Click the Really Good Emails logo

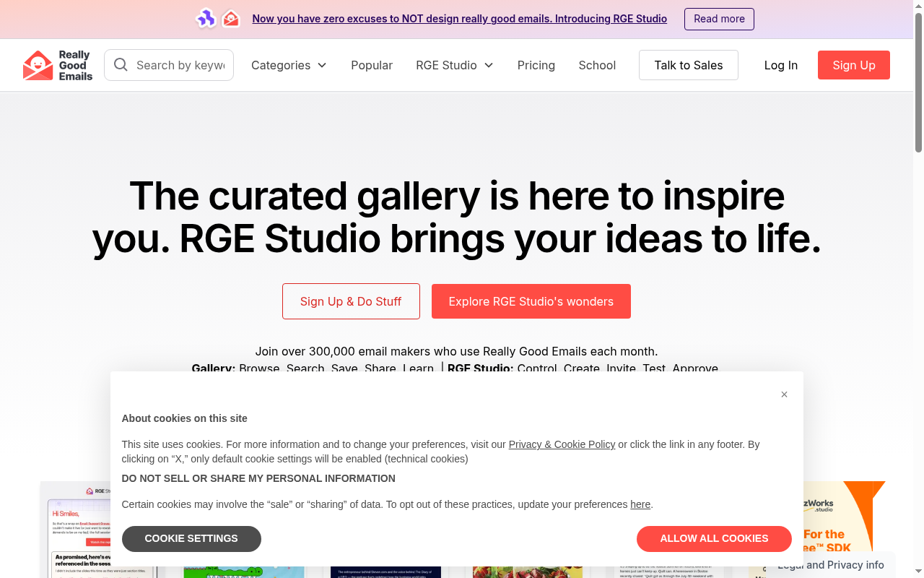click(58, 65)
